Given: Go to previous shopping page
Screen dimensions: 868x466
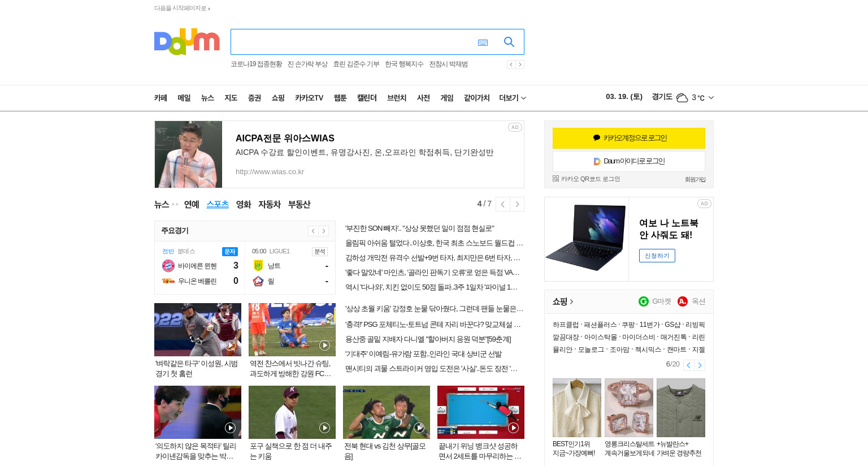Looking at the screenshot, I should pos(688,365).
